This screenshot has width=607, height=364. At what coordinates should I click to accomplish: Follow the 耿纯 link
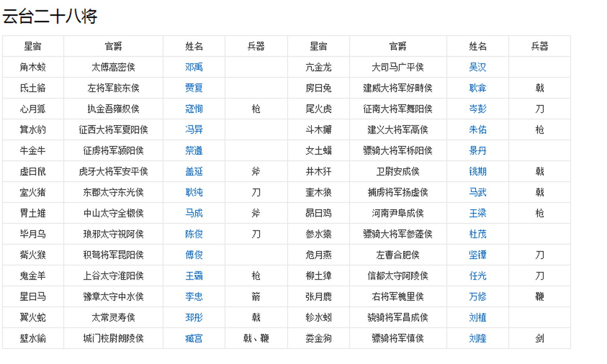(x=194, y=193)
